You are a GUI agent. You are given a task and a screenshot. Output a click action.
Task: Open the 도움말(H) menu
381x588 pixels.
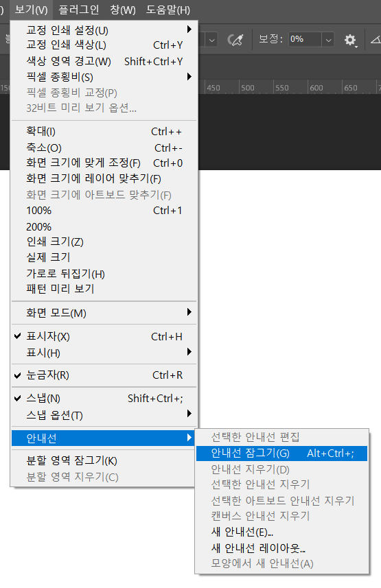[x=168, y=10]
